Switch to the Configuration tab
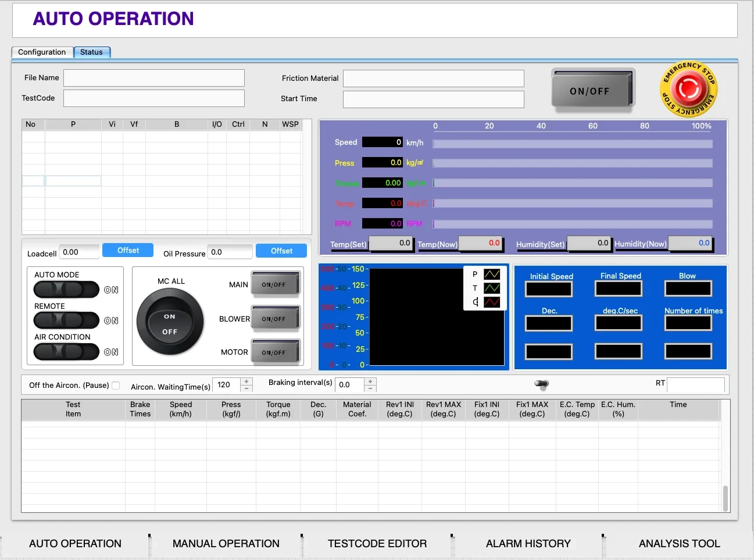 42,52
